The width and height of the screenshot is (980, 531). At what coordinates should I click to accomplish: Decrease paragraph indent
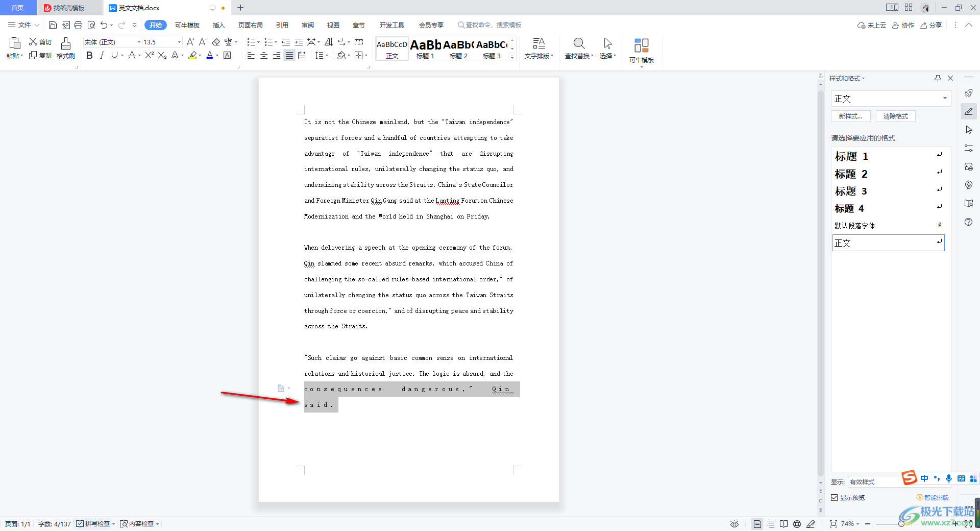(x=286, y=42)
